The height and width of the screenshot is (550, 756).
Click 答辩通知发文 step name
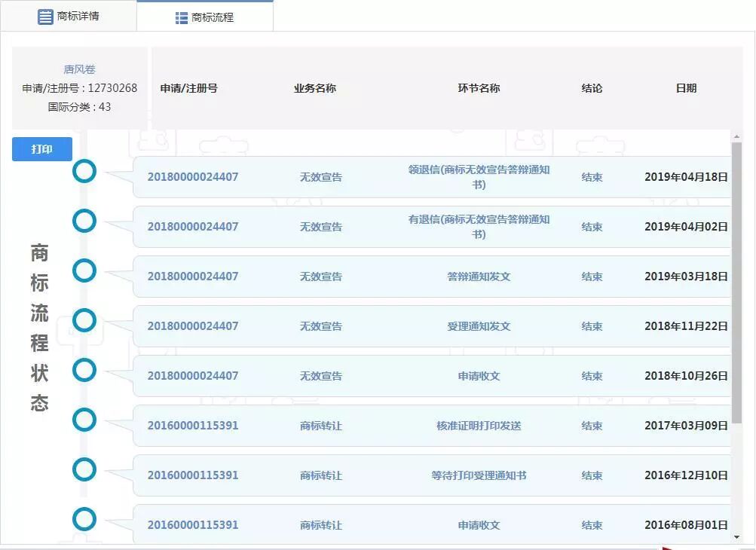point(479,277)
